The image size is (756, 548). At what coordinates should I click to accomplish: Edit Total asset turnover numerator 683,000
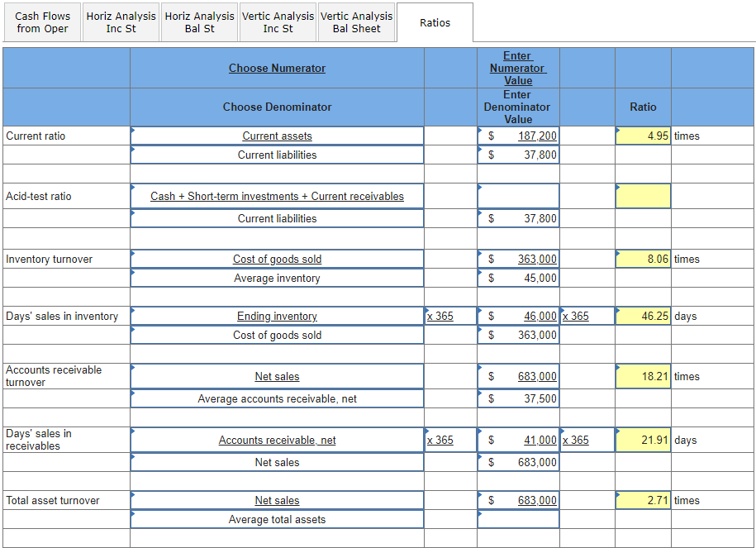[x=518, y=500]
